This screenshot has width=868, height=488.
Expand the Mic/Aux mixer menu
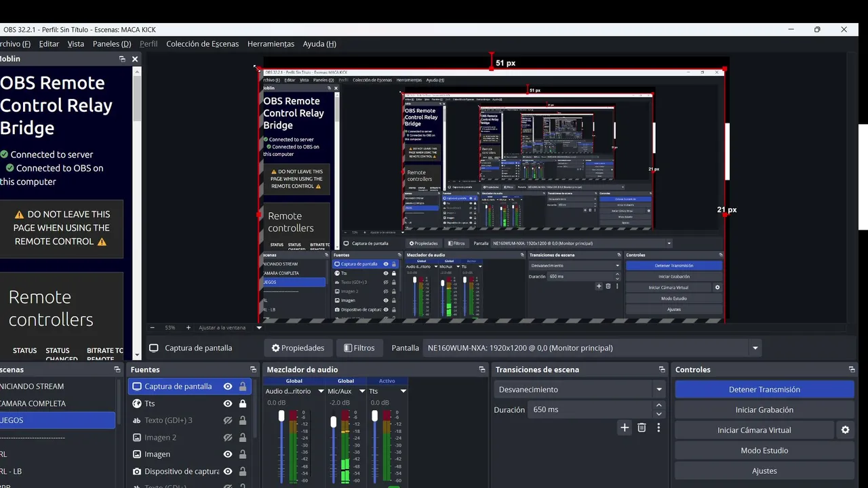coord(362,391)
